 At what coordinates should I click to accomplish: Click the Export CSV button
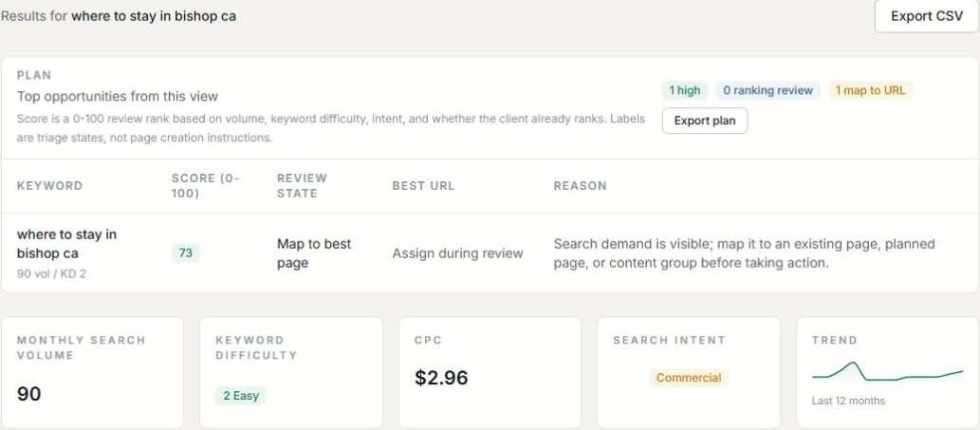coord(926,16)
